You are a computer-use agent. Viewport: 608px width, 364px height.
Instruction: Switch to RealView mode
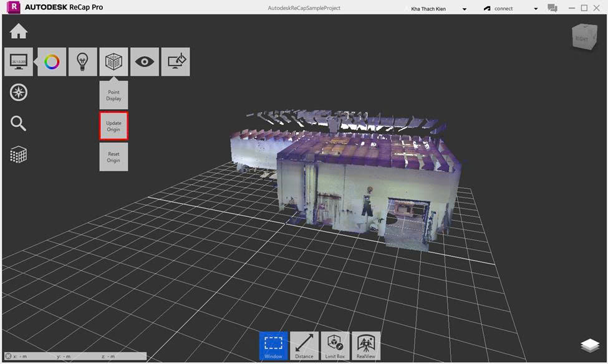pos(366,346)
